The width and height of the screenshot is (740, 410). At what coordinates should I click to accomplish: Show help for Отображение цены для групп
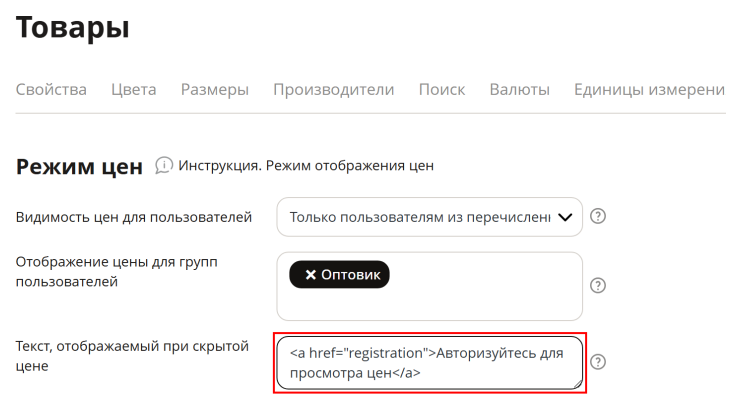[598, 285]
